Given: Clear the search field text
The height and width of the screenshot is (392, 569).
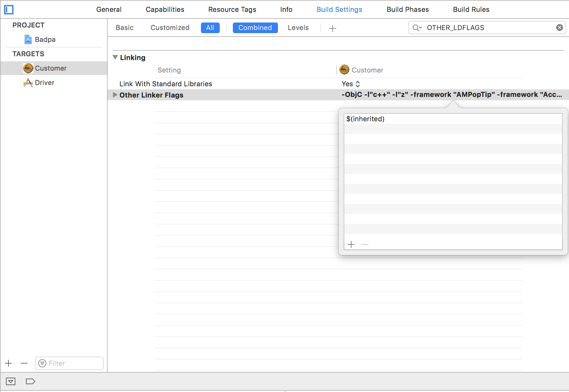Looking at the screenshot, I should 560,28.
